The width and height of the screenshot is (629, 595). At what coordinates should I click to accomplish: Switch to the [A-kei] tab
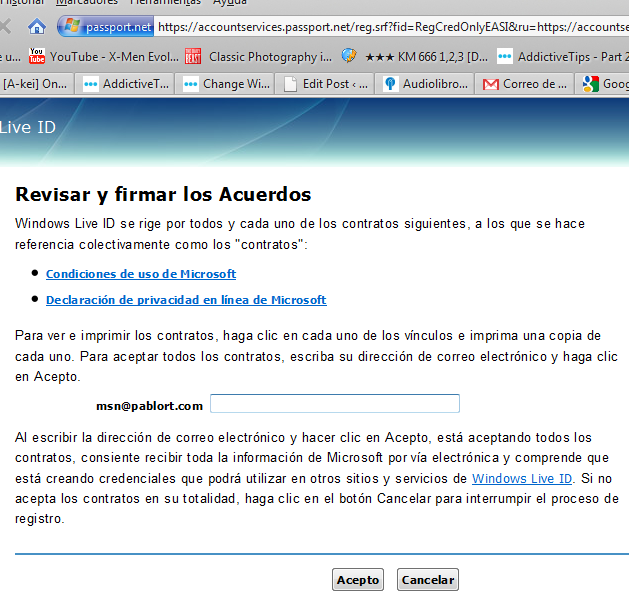(34, 84)
